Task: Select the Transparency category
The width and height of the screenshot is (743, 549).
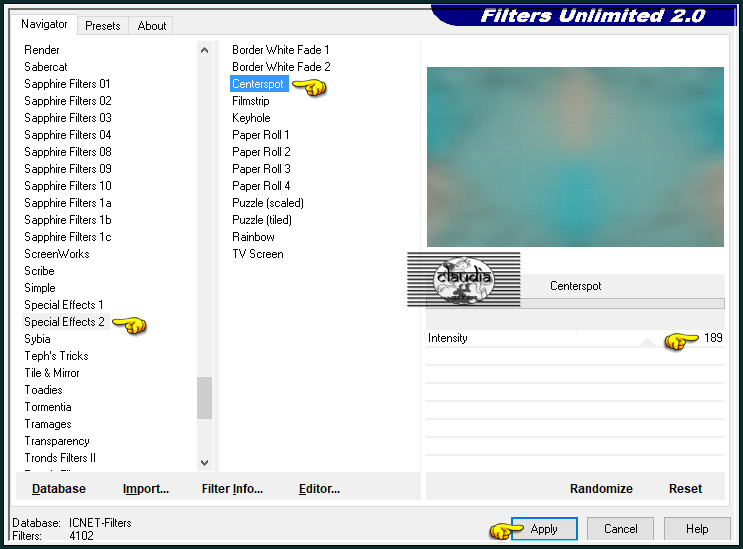Action: coord(57,441)
